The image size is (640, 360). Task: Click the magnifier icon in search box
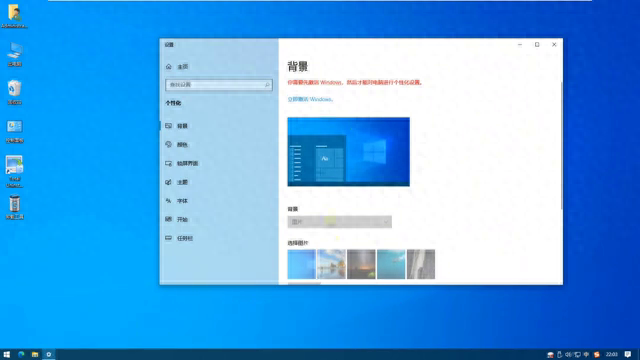coord(267,84)
